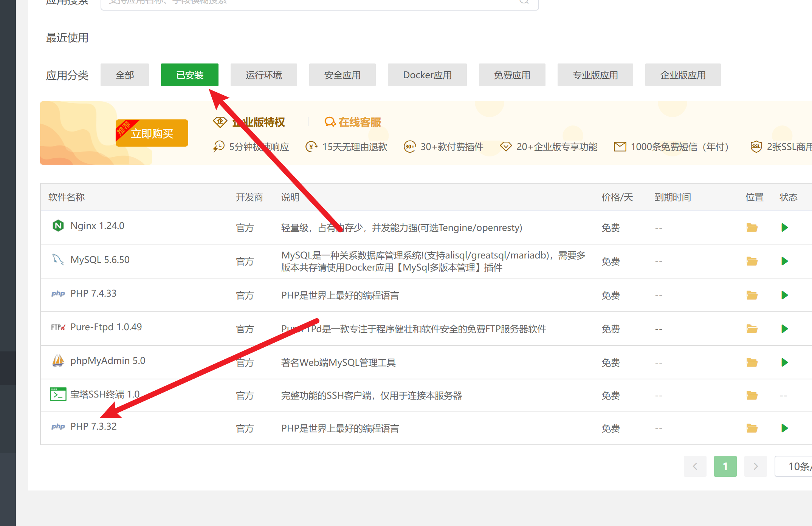This screenshot has height=526, width=812.
Task: Open the 宝塔SSH终端 folder location icon
Action: click(752, 395)
